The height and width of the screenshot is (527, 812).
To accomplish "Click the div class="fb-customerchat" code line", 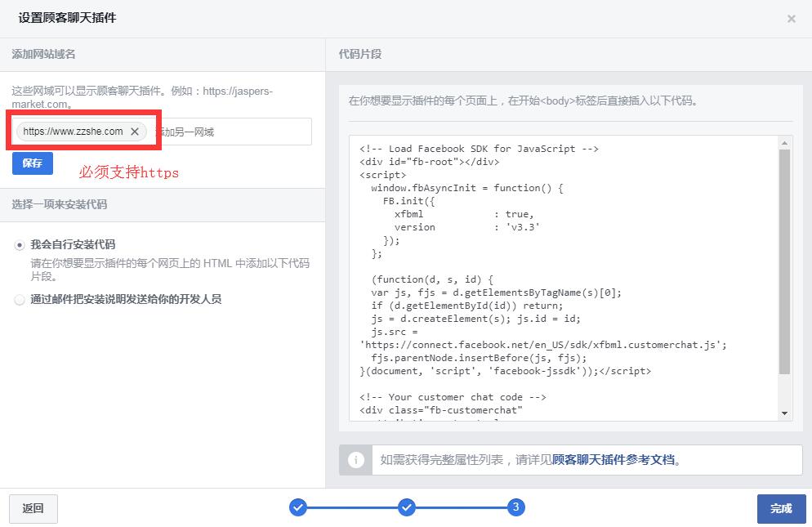I will click(x=441, y=410).
